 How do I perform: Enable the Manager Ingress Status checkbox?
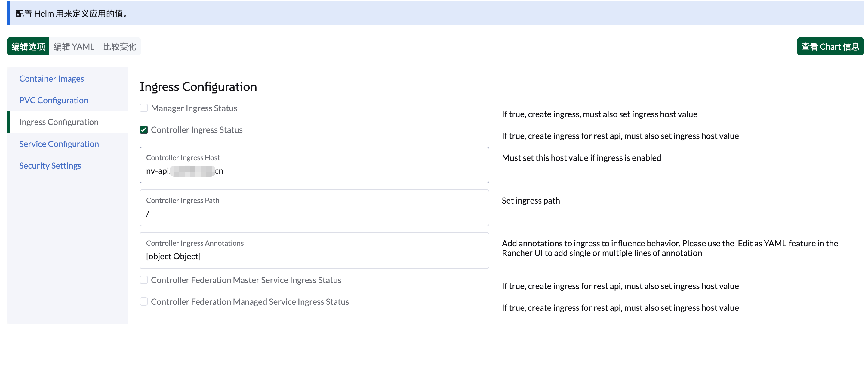click(x=143, y=108)
